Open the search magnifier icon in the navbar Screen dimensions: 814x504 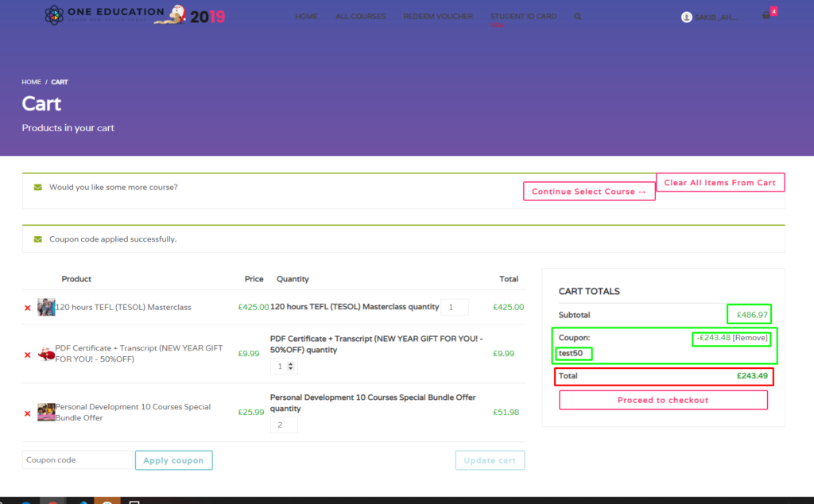point(578,17)
